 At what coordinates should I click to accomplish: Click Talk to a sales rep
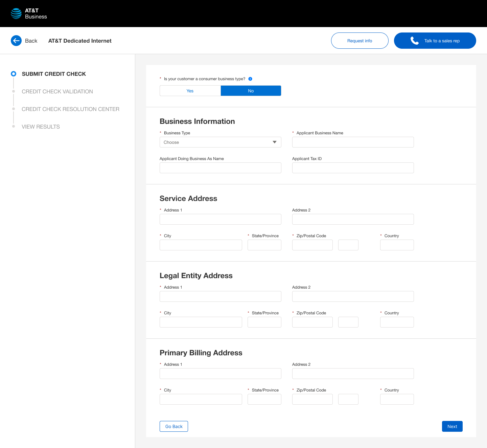tap(435, 41)
